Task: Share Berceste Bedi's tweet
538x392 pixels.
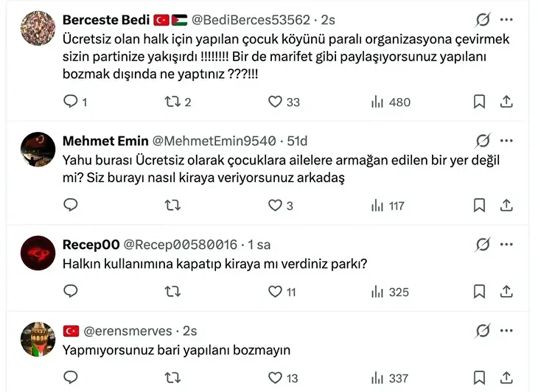Action: click(x=506, y=102)
